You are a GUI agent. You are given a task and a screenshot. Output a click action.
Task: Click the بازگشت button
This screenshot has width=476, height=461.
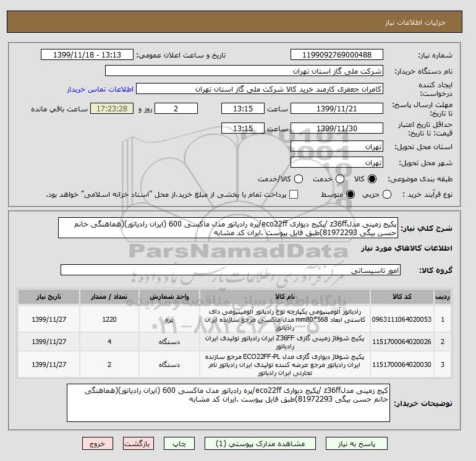click(138, 444)
